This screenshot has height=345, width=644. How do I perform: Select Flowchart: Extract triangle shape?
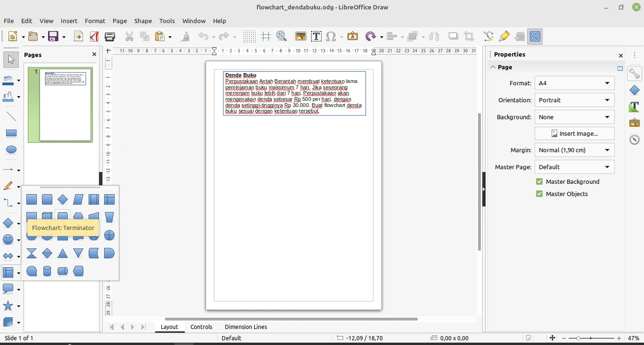(63, 253)
